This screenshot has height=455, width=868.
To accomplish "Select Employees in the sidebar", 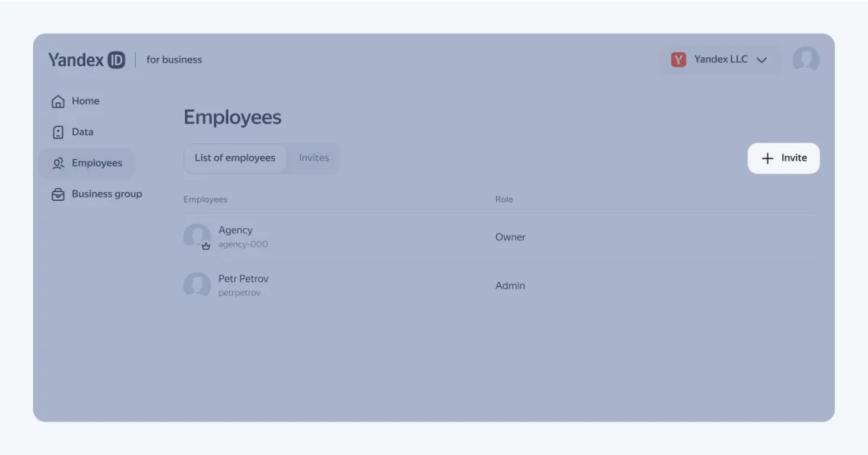I will [87, 163].
